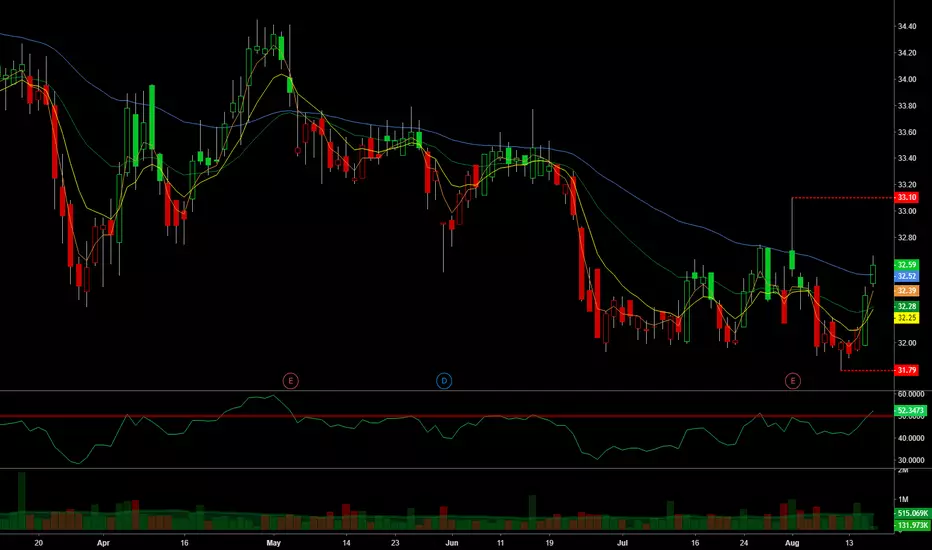Select the red 31.79 low price label

(x=906, y=370)
